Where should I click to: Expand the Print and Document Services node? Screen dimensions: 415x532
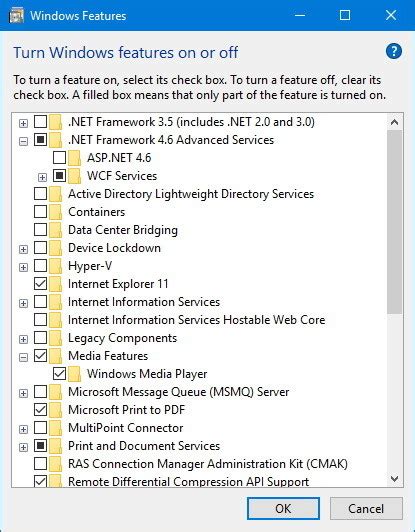[23, 447]
